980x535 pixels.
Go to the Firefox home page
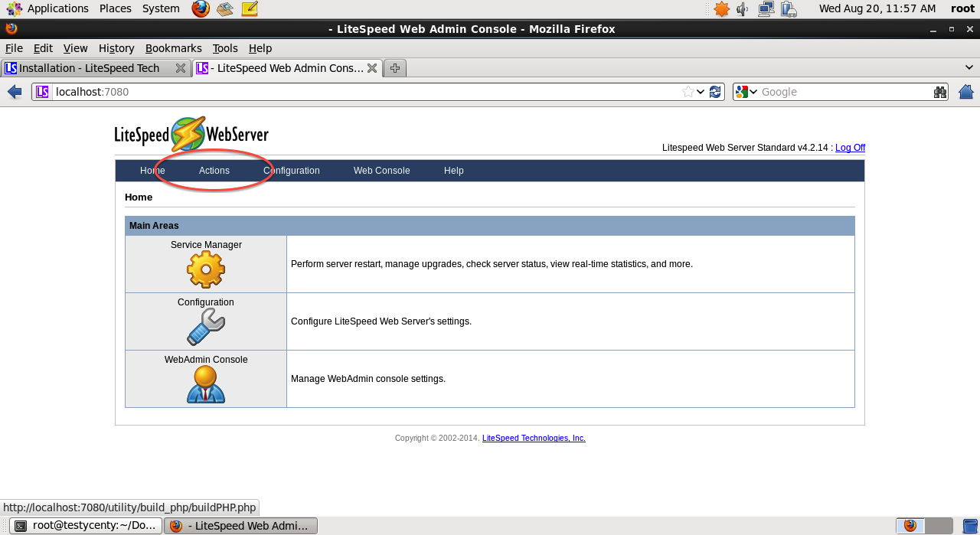[966, 92]
